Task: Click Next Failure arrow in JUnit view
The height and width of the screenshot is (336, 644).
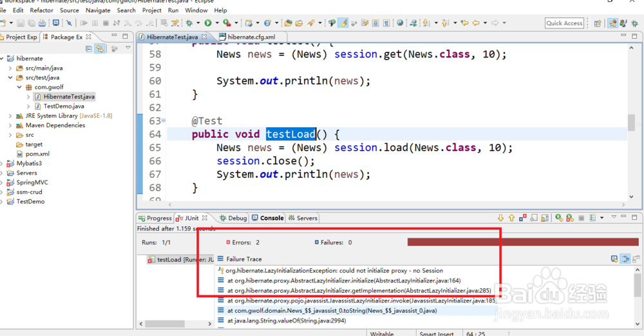Action: (x=500, y=218)
